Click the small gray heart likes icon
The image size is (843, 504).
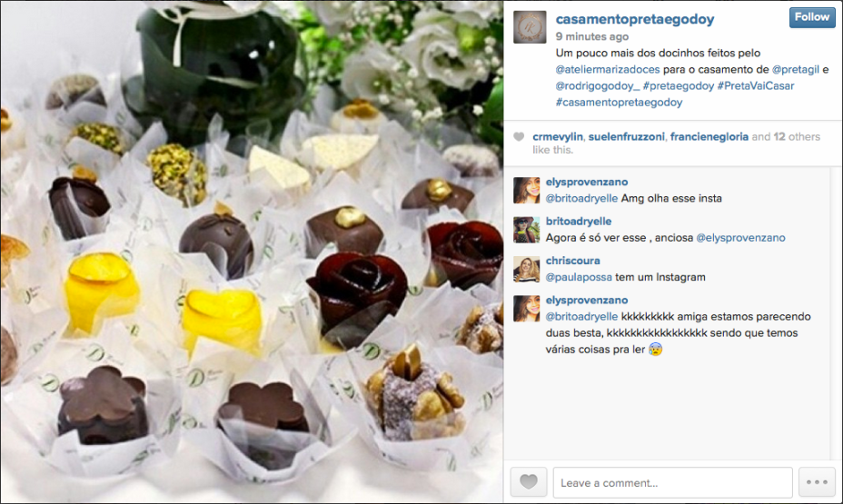(x=519, y=136)
